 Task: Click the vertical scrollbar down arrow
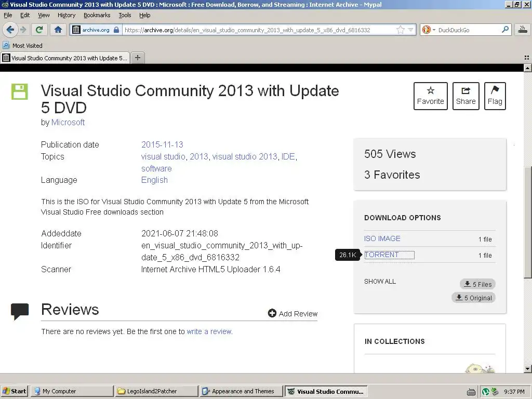[527, 369]
